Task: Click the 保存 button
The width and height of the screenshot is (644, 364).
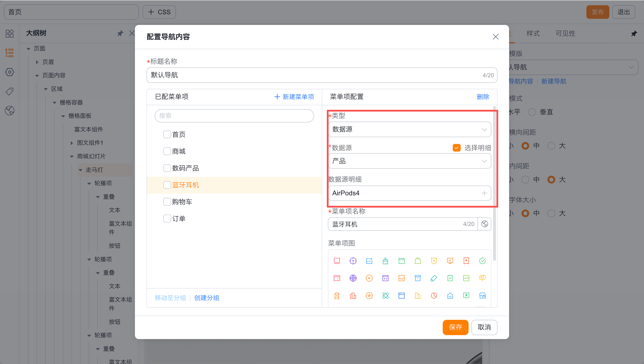Action: tap(455, 327)
